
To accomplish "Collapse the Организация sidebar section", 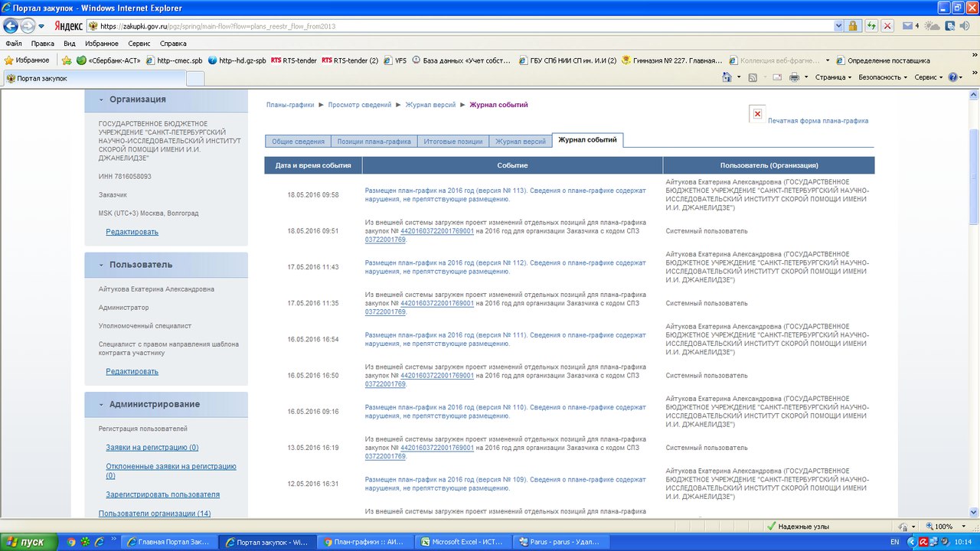I will [102, 99].
